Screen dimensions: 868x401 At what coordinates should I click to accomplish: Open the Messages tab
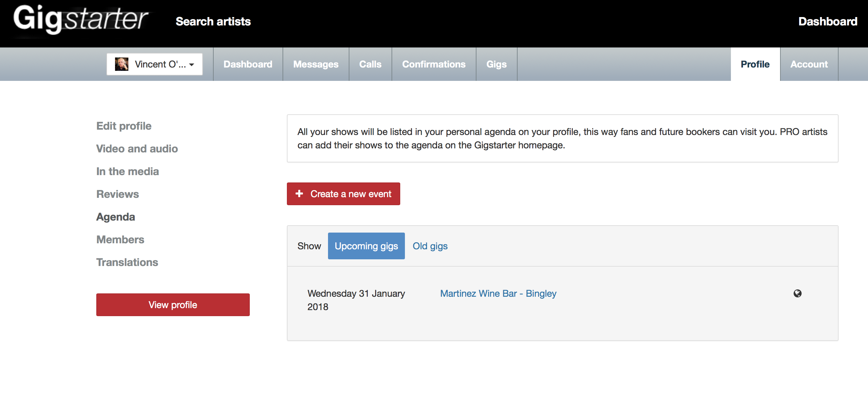[315, 64]
